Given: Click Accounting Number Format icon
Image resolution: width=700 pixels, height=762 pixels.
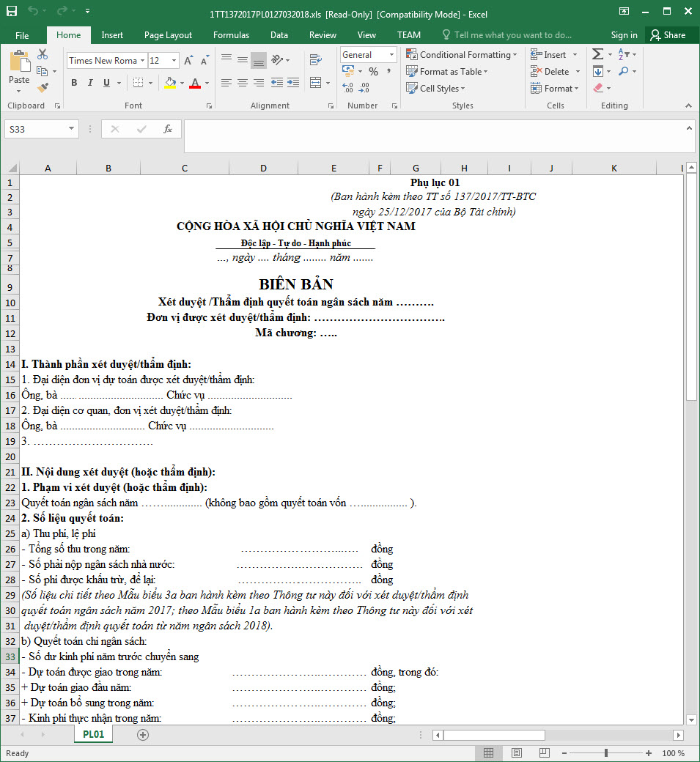Looking at the screenshot, I should click(x=348, y=71).
